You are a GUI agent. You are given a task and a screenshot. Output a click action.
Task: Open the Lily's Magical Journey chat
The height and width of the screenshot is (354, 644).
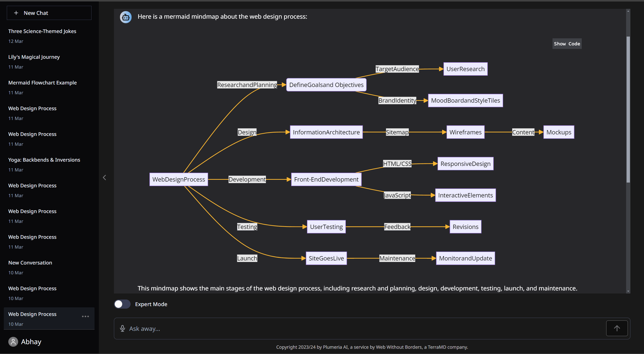click(34, 57)
